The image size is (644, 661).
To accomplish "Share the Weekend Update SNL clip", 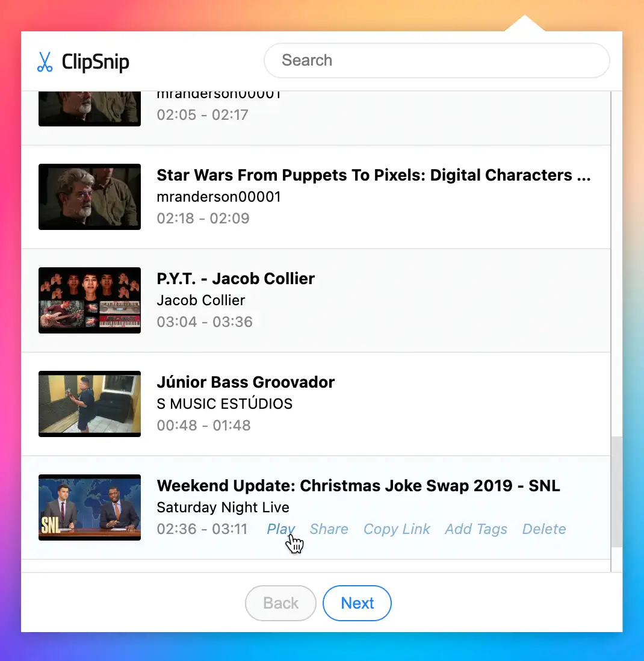I will click(x=329, y=529).
